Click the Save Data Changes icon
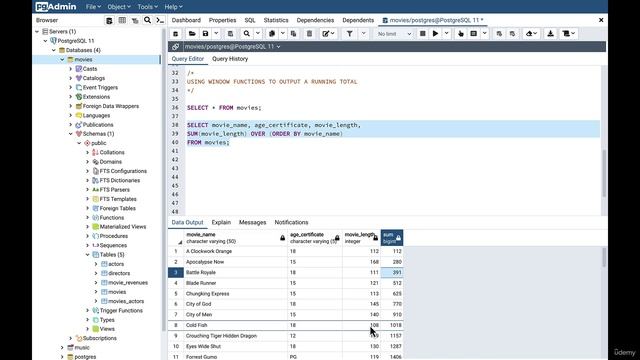Screen dimensions: 640x360 click(x=230, y=34)
